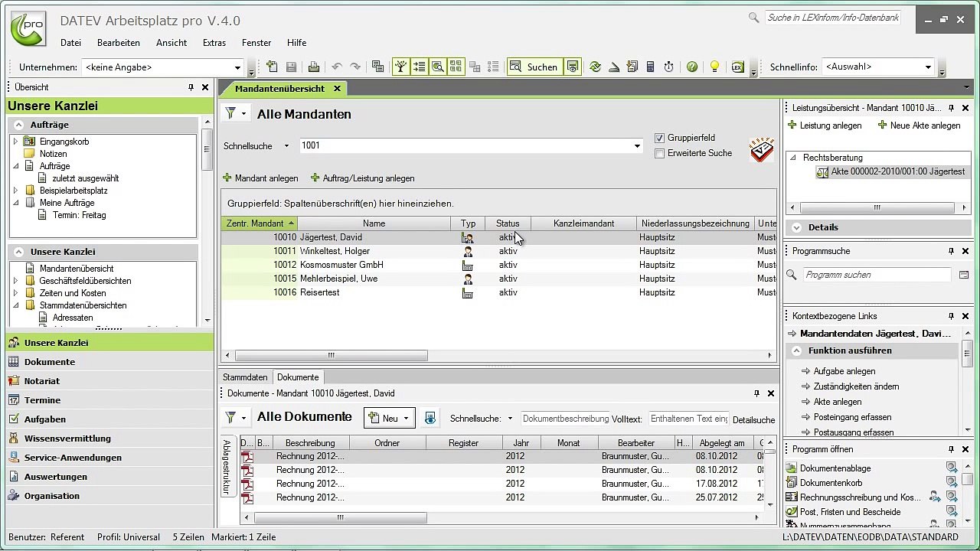This screenshot has width=980, height=551.
Task: Expand the Eingangskorb tree node
Action: (x=15, y=142)
